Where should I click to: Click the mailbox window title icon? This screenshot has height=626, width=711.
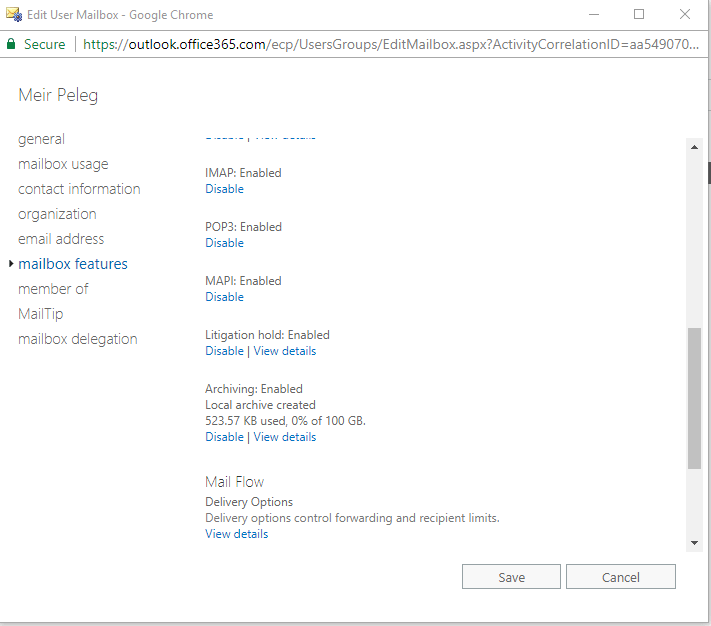click(x=14, y=15)
